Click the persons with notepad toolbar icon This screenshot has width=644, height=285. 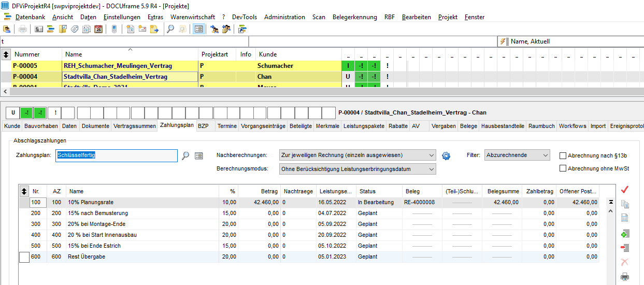[226, 29]
